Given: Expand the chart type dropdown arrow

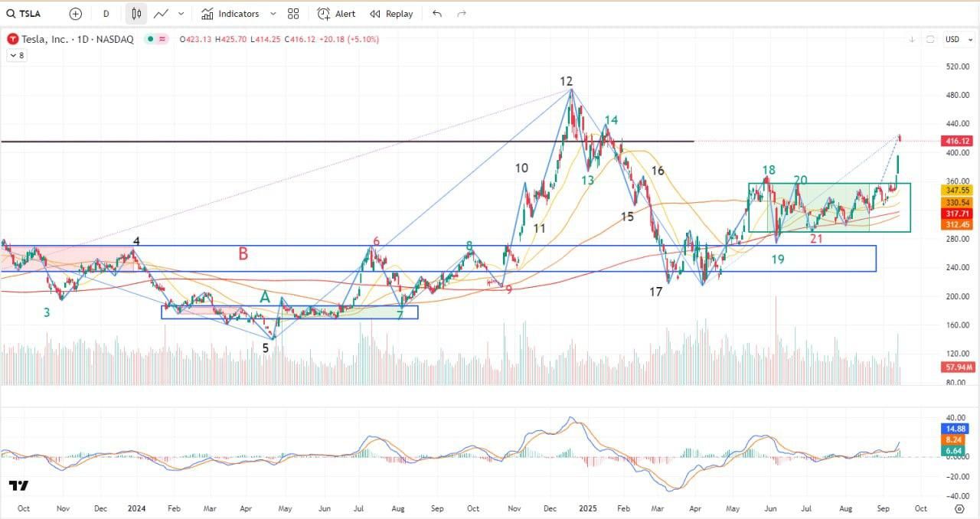Looking at the screenshot, I should pos(181,14).
